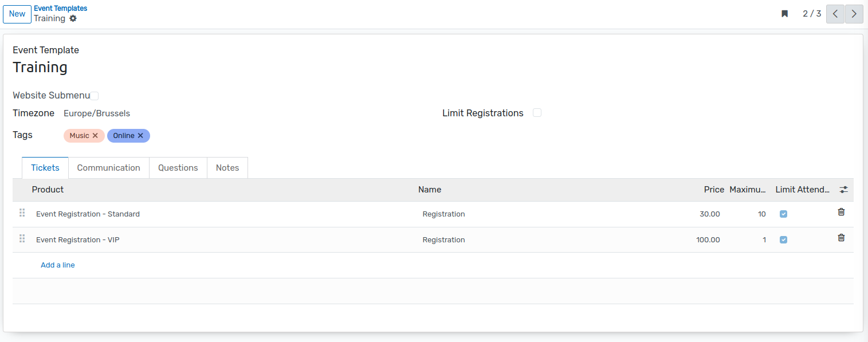Open the Timezone Europe/Brussels dropdown
This screenshot has height=342, width=868.
[246, 113]
